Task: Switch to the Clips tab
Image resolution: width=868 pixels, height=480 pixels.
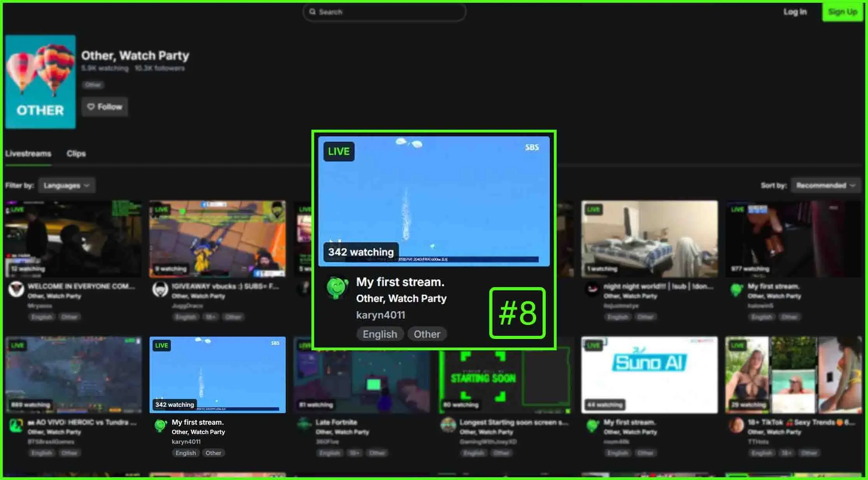Action: [x=76, y=154]
